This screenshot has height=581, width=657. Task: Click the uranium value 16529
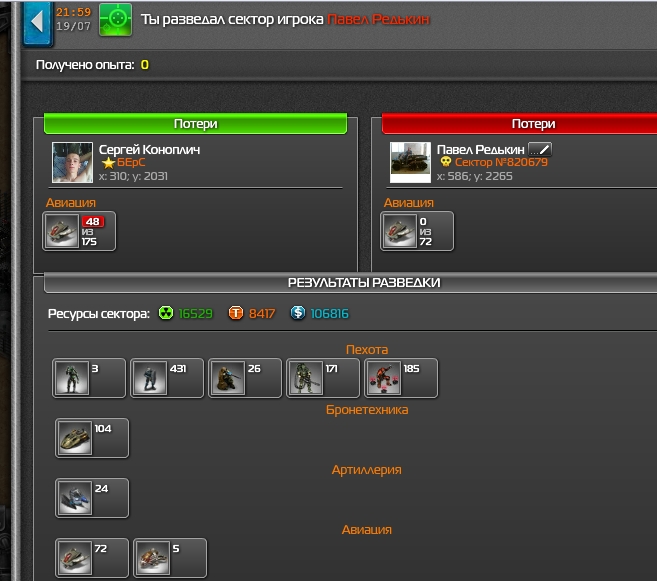tap(195, 314)
